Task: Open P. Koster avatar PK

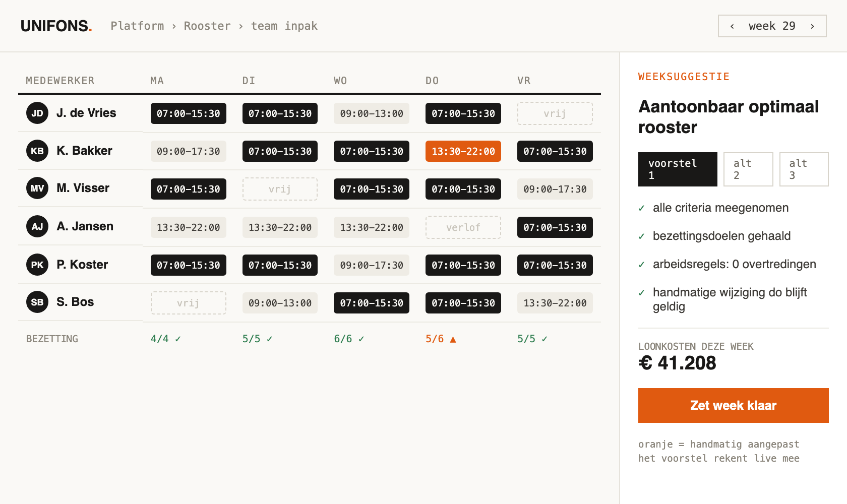Action: [x=37, y=265]
